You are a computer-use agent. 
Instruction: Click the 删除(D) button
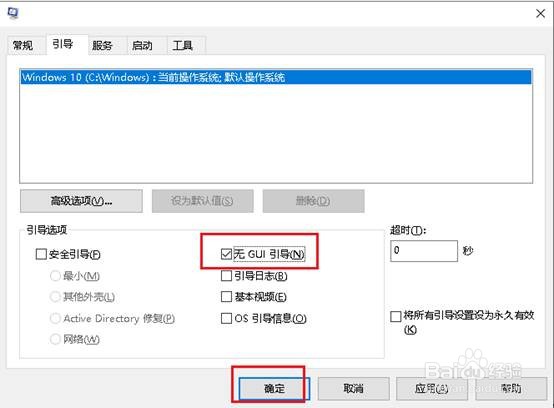click(x=313, y=201)
